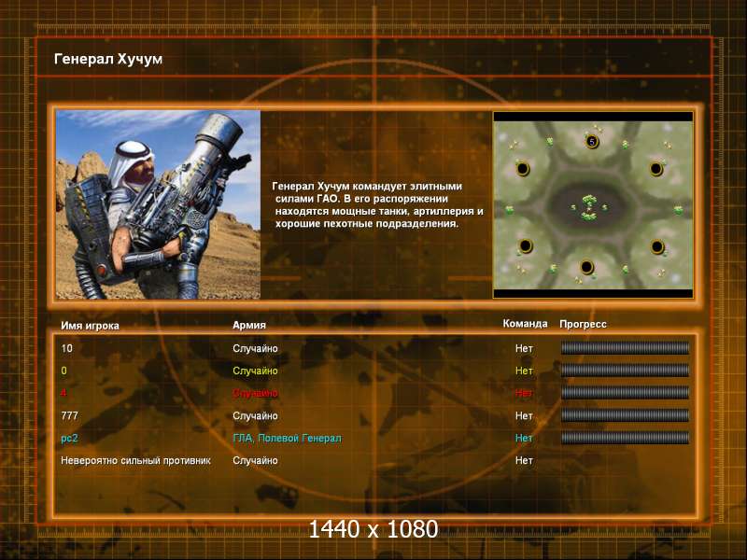Select the upper-right start position on map
Viewport: 747px width, 560px height.
coord(656,169)
